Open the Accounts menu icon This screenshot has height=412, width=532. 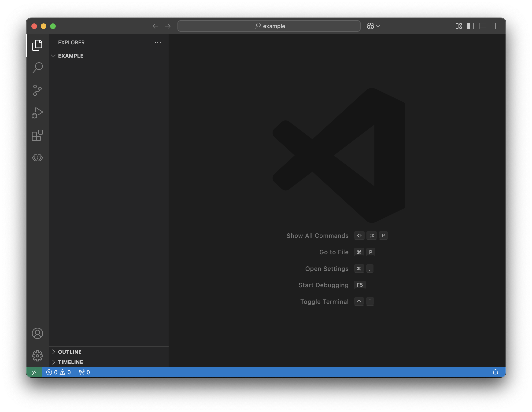coord(37,333)
